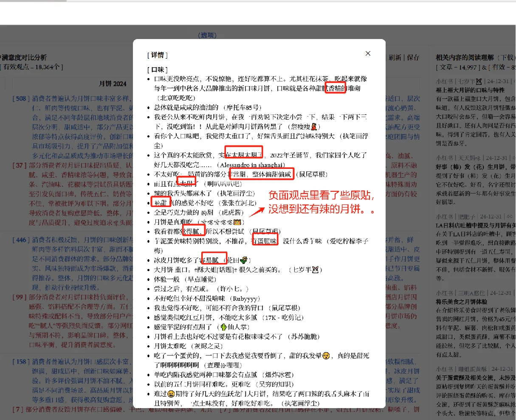The width and height of the screenshot is (516, 420).
Task: Click the 满意度对比分析 heading
Action: click(x=24, y=57)
